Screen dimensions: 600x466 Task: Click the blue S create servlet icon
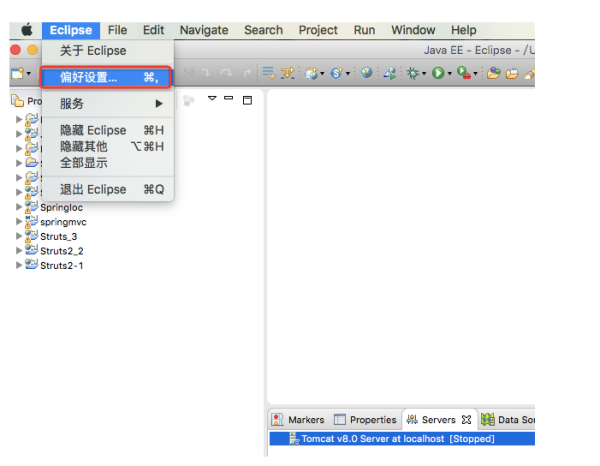pyautogui.click(x=337, y=73)
